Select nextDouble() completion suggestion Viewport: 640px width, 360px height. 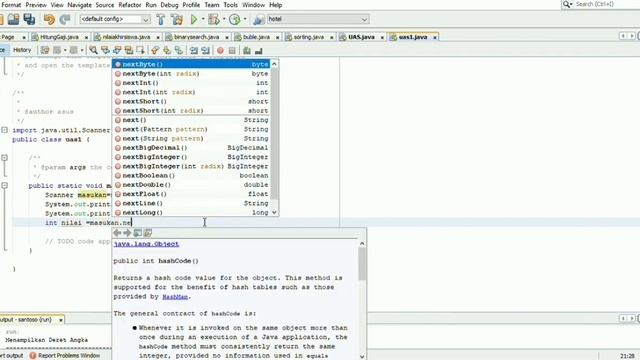pyautogui.click(x=191, y=185)
